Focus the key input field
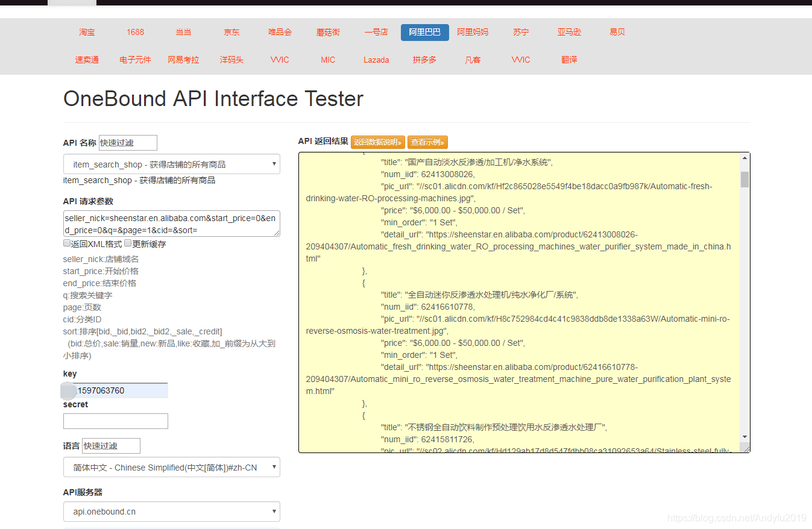This screenshot has height=529, width=812. [x=116, y=390]
